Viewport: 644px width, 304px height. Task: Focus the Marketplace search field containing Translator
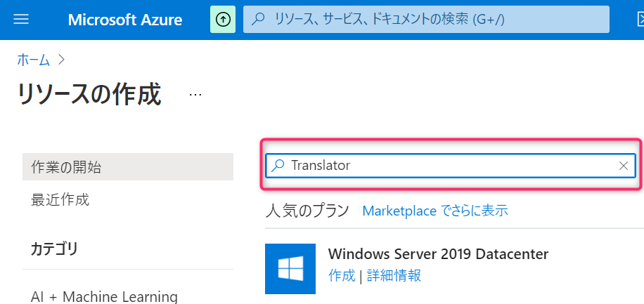click(x=450, y=166)
